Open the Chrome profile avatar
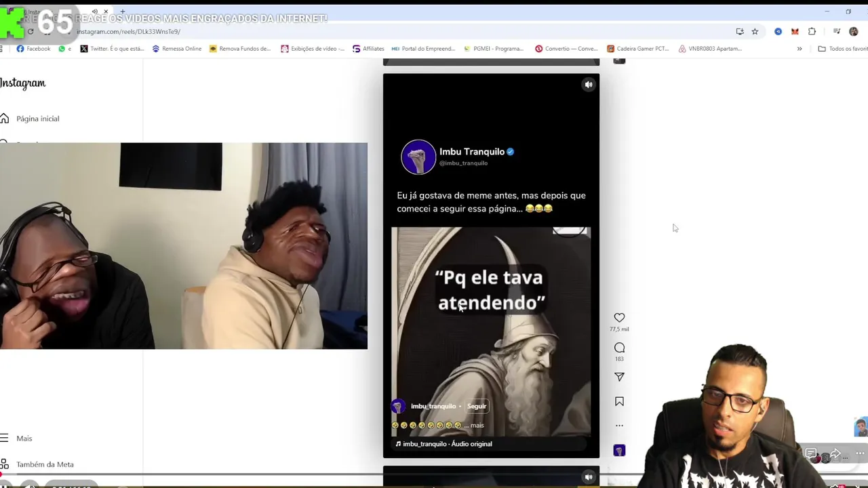The width and height of the screenshot is (868, 488). coord(853,31)
